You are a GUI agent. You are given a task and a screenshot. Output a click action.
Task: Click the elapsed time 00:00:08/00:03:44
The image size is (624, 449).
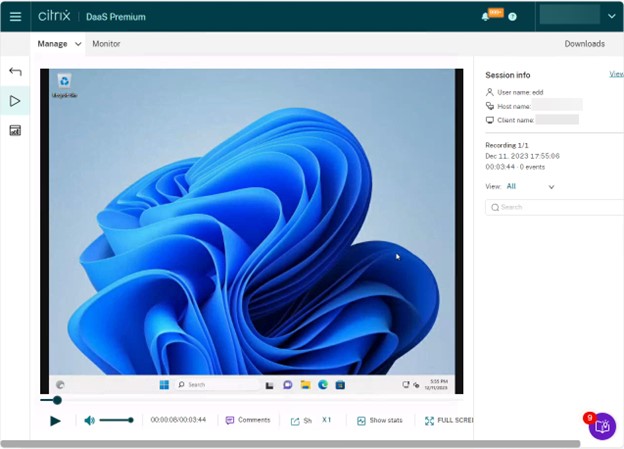pos(178,420)
